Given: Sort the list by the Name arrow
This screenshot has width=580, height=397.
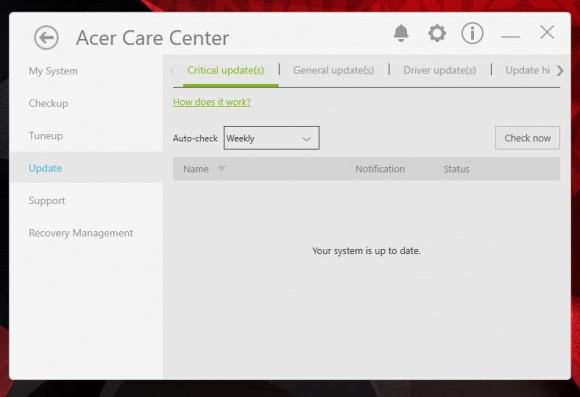Looking at the screenshot, I should [221, 169].
